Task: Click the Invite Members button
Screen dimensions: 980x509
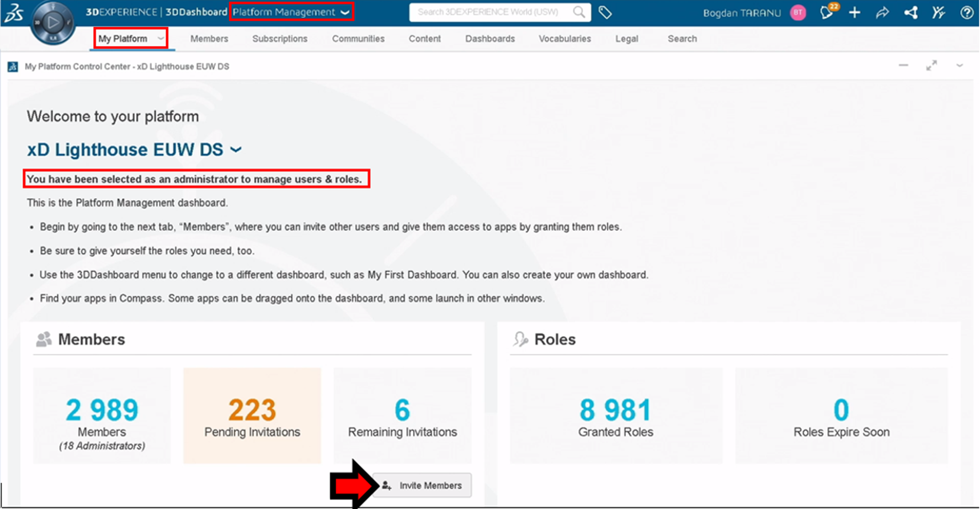Action: pos(422,485)
